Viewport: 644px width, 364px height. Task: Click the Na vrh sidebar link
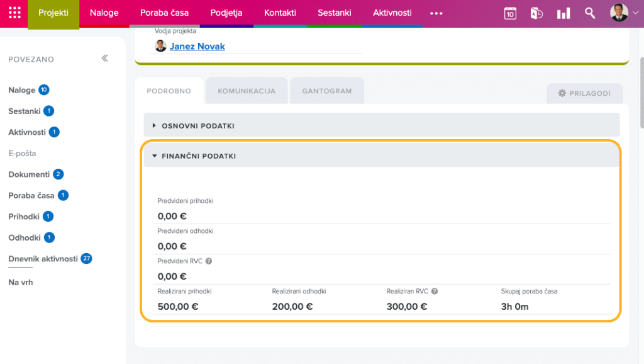[x=21, y=282]
